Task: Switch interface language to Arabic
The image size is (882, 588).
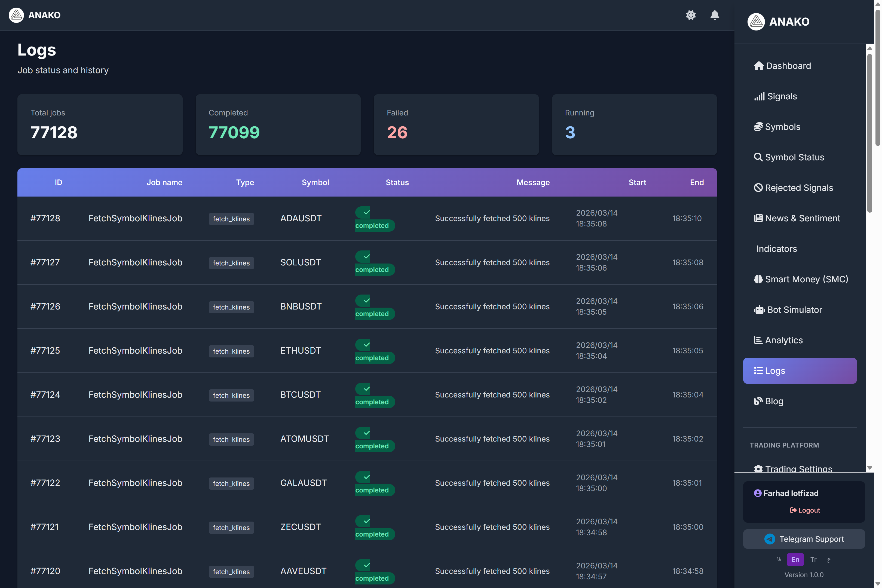Action: 829,559
